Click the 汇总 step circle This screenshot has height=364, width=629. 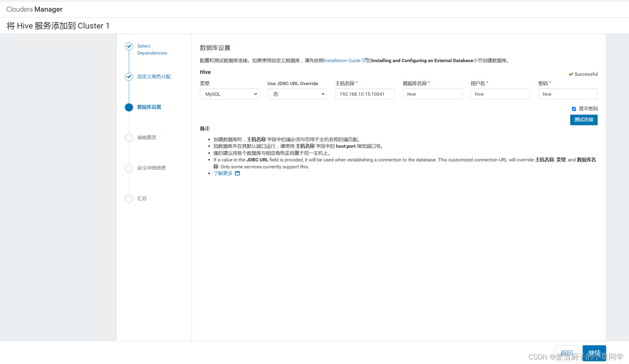[x=129, y=198]
